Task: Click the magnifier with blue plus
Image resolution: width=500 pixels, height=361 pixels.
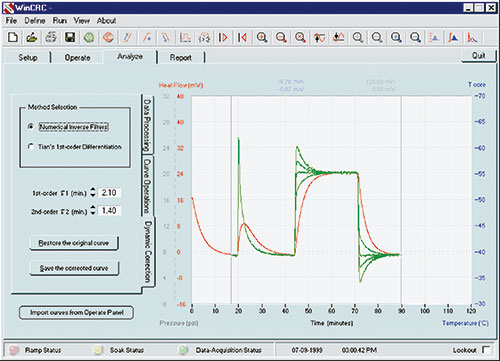Action: tap(396, 37)
